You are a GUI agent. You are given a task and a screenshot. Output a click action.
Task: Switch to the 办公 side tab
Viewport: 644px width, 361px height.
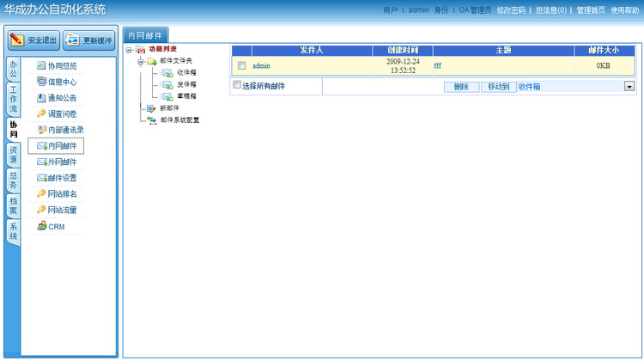tap(13, 69)
